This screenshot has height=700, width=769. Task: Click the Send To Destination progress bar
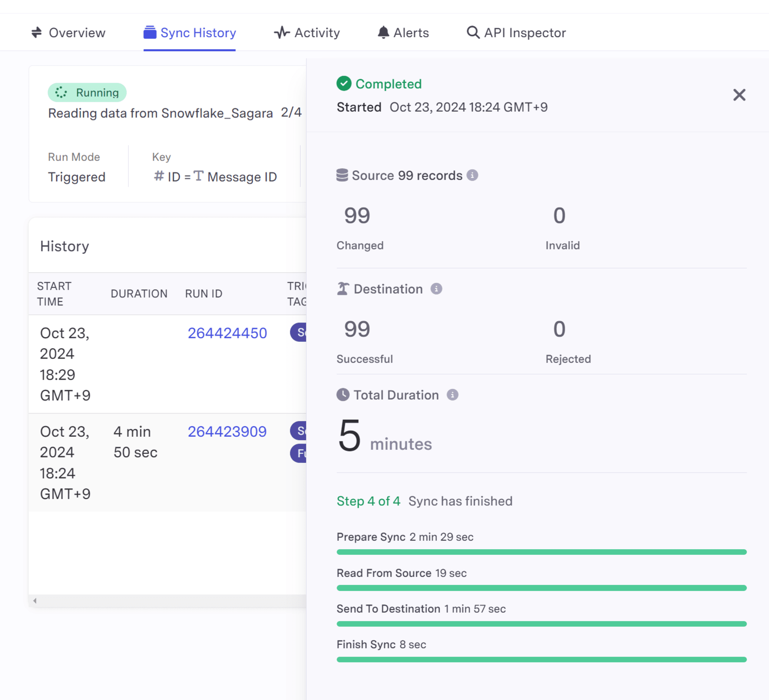point(541,624)
